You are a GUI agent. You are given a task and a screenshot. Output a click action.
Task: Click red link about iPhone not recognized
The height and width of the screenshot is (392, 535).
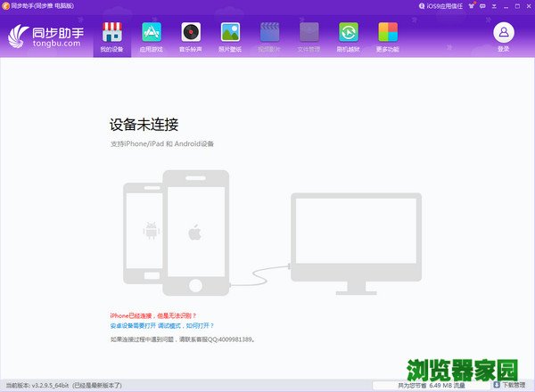(152, 315)
